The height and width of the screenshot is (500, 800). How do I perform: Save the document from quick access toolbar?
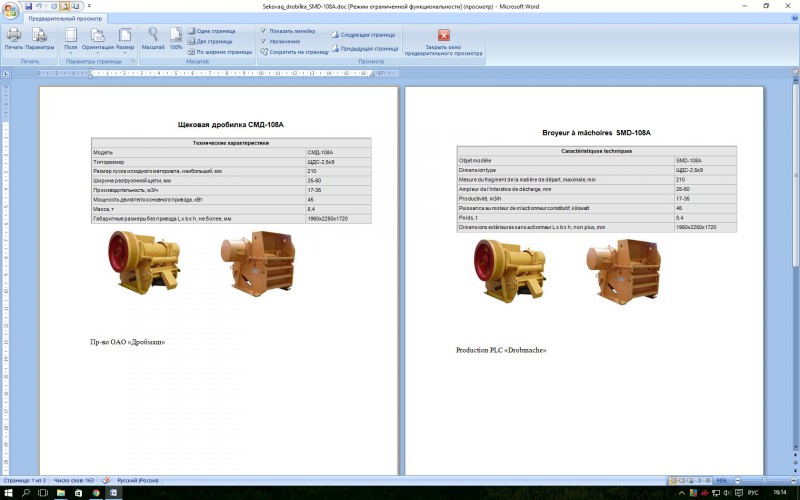pos(29,6)
